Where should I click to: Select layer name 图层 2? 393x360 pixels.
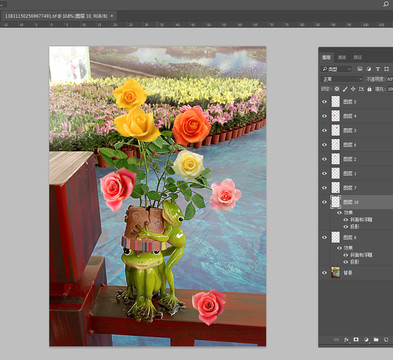coord(350,159)
